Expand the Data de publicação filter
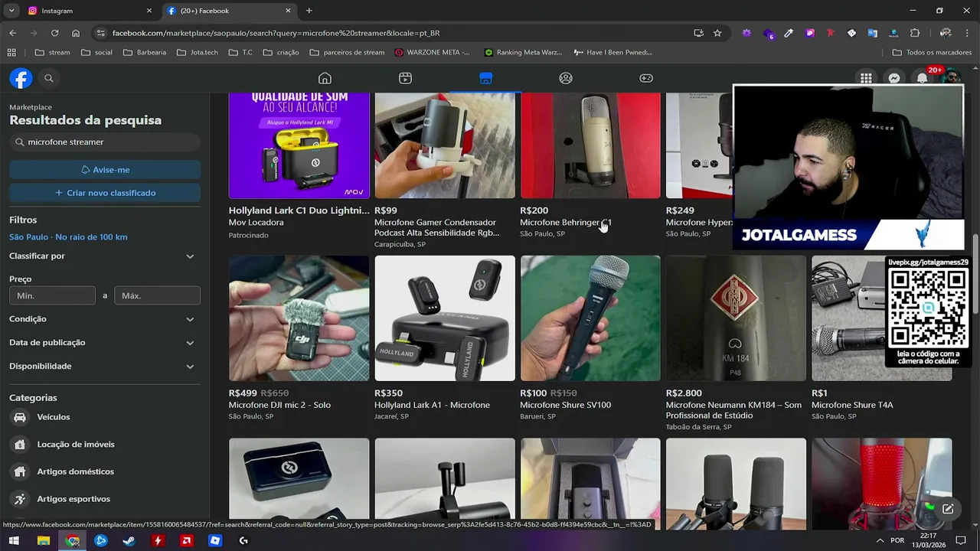This screenshot has height=551, width=980. [102, 343]
